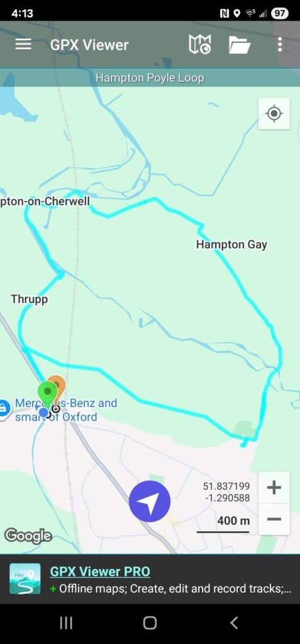Viewport: 300px width, 644px height.
Task: Tap the Android home button
Action: tap(150, 623)
